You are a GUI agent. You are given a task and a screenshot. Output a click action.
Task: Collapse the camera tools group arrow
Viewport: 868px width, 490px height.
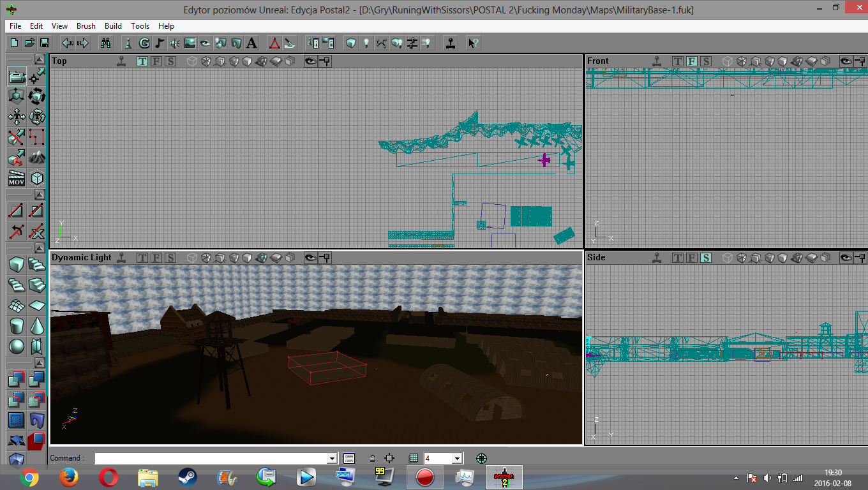pyautogui.click(x=40, y=59)
